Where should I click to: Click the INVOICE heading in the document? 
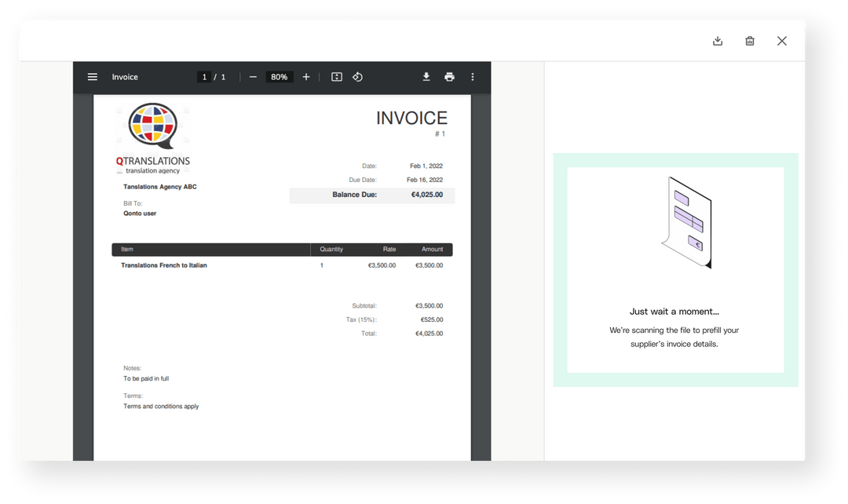coord(411,119)
